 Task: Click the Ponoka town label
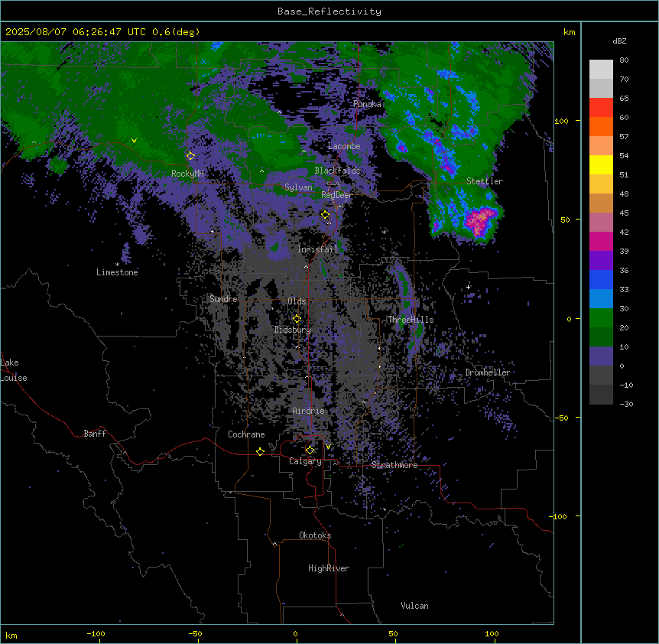click(367, 104)
